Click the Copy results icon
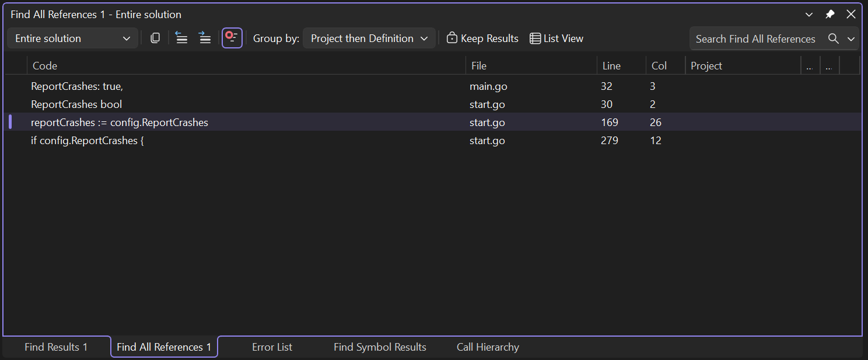The image size is (868, 360). (155, 39)
